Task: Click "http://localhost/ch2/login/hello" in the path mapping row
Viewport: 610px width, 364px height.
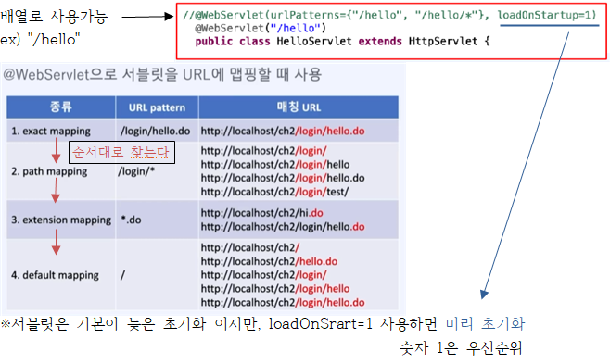Action: [275, 164]
